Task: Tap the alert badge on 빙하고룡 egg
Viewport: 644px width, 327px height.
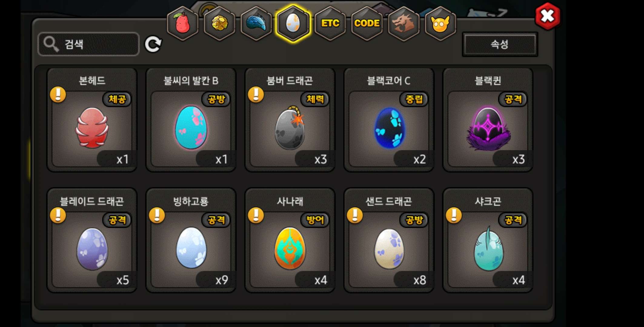Action: point(157,215)
